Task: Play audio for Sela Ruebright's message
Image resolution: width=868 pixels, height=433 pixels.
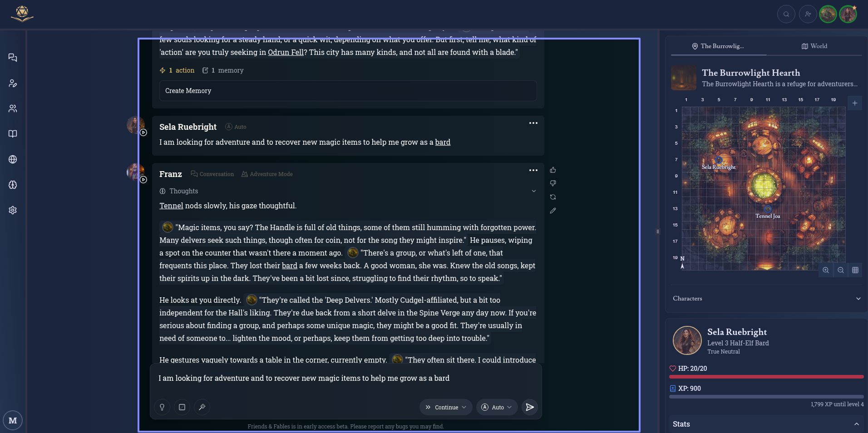Action: [143, 133]
